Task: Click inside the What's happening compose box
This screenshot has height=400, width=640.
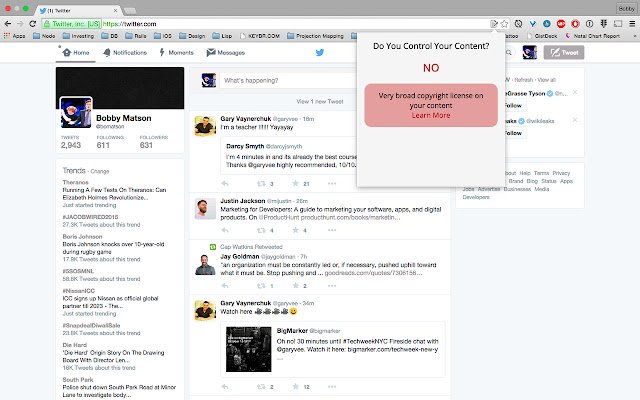Action: pyautogui.click(x=288, y=81)
